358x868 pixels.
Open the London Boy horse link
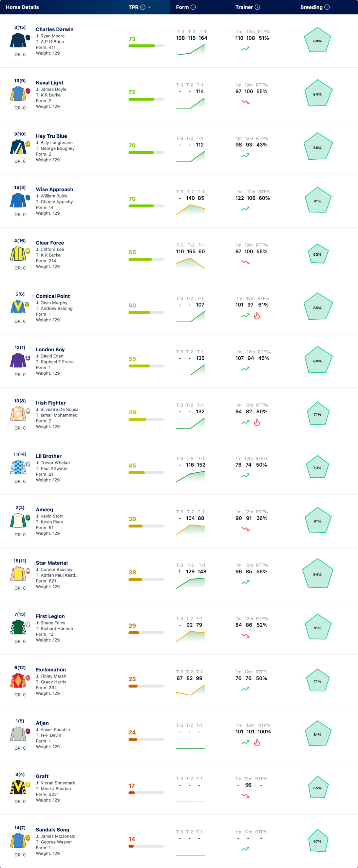click(50, 349)
